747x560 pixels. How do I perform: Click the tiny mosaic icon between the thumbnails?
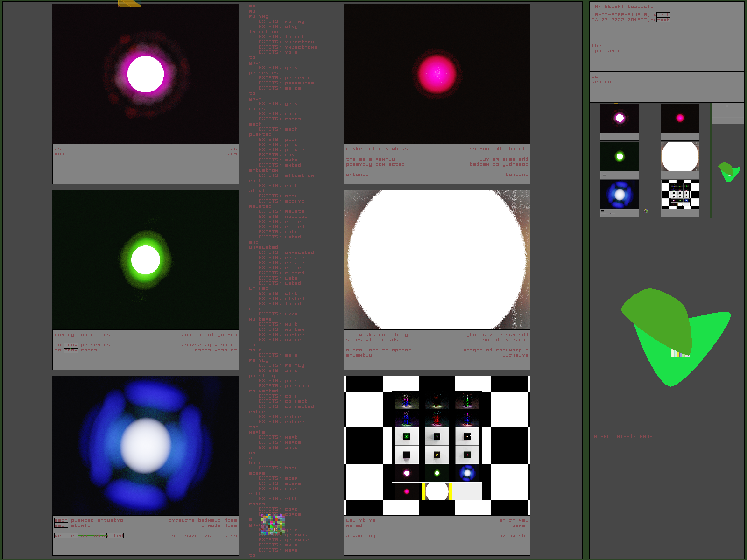(x=646, y=211)
